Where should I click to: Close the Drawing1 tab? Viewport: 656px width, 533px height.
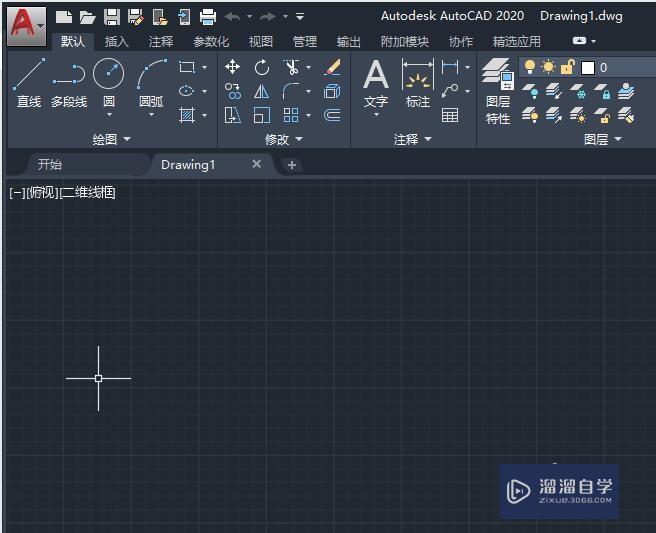point(257,164)
